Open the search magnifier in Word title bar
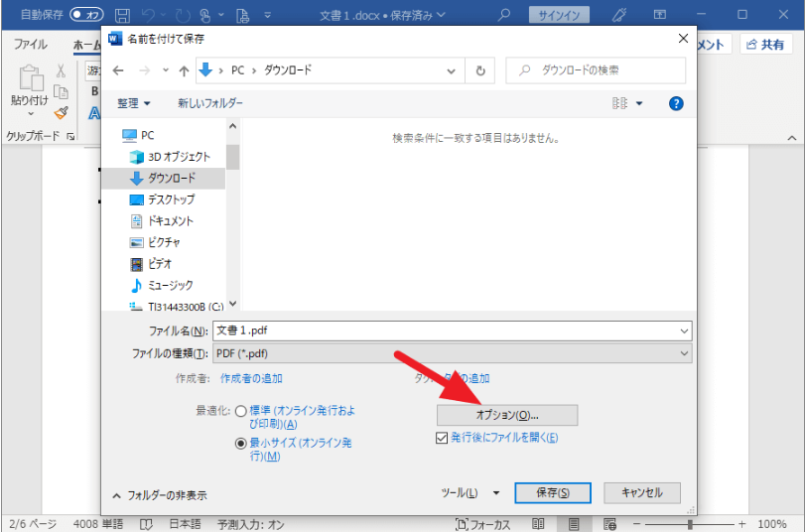 click(x=504, y=15)
